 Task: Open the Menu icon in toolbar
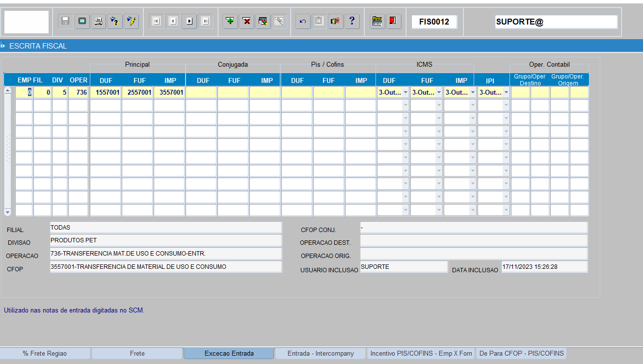pyautogui.click(x=377, y=21)
